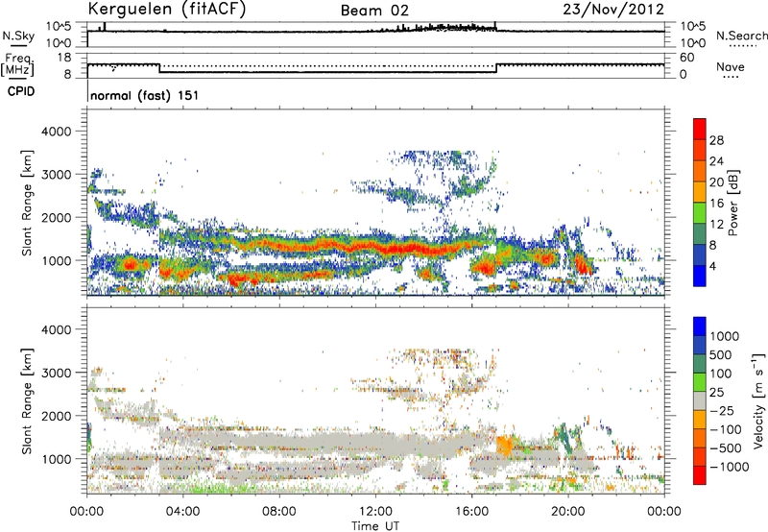Image resolution: width=768 pixels, height=532 pixels.
Task: Click the '08:00' time tick label
Action: (x=278, y=512)
